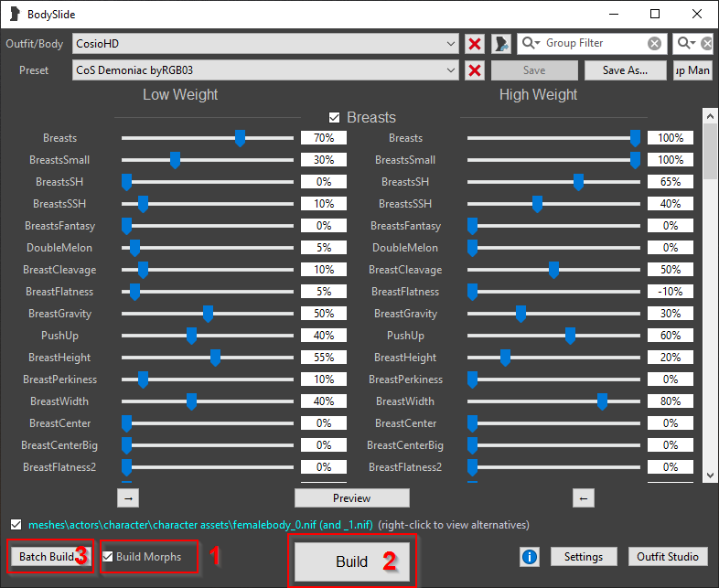Click the high weight PushUp value field

point(671,336)
